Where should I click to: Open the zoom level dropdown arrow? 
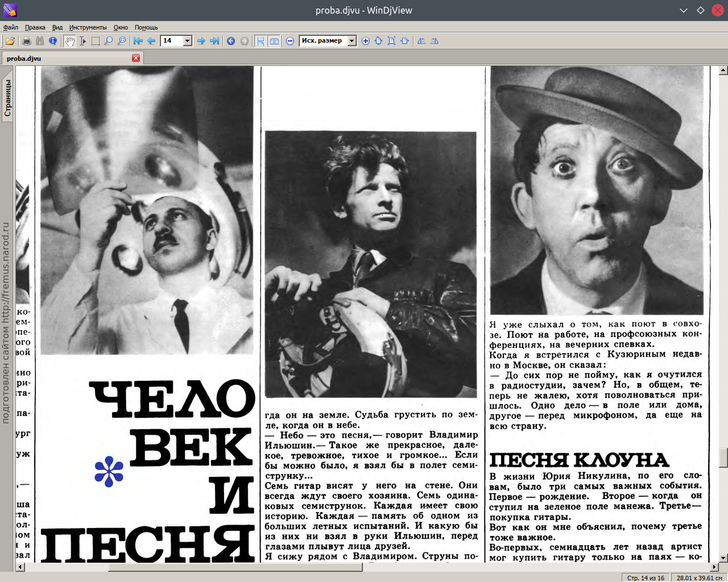click(352, 41)
